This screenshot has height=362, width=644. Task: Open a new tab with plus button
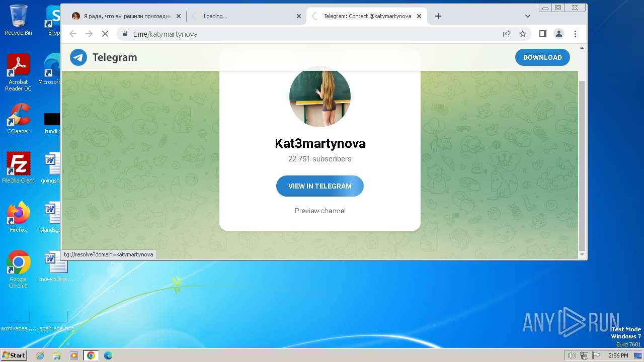pos(438,16)
